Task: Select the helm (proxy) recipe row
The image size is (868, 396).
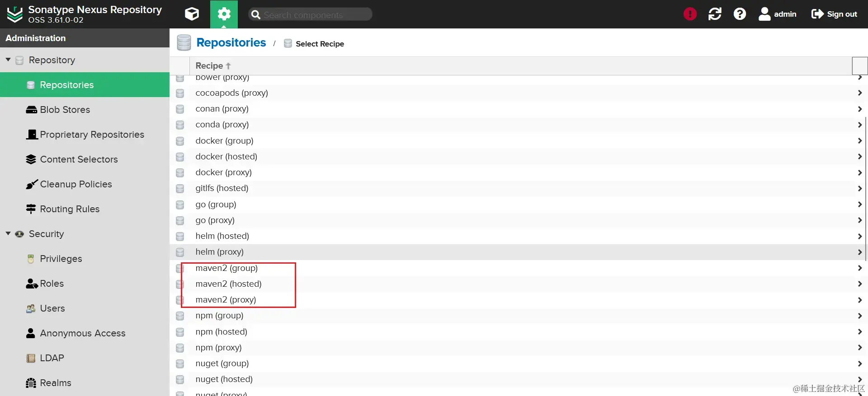Action: pos(519,252)
